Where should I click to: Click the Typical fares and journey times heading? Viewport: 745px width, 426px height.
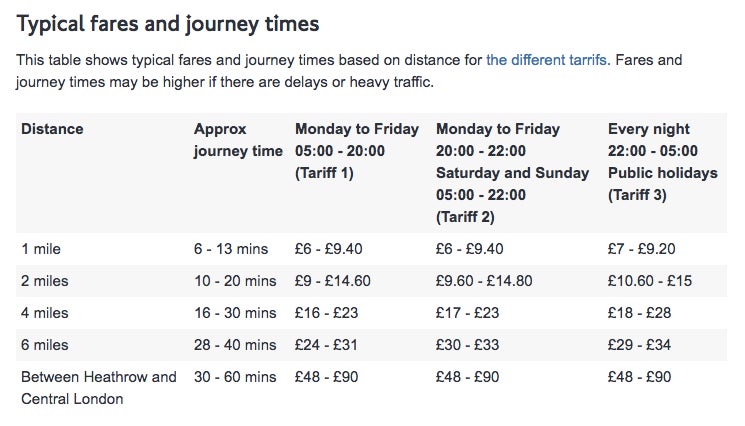(168, 24)
